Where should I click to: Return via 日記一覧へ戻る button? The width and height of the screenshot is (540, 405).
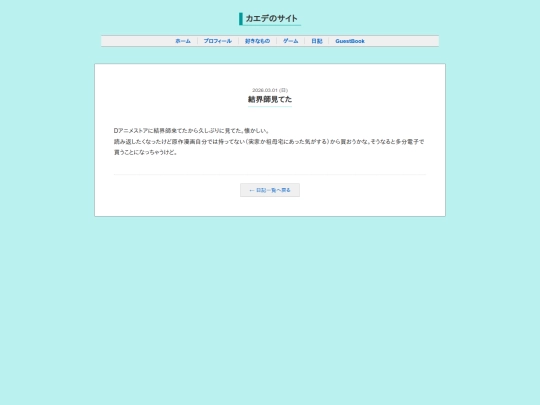[270, 190]
